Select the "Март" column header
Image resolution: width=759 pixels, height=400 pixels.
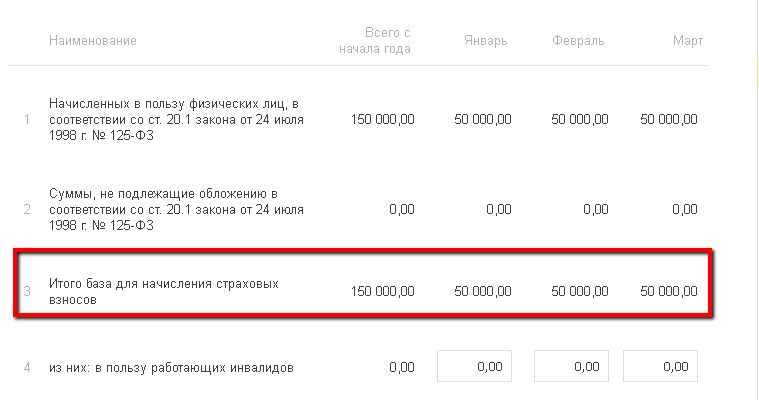coord(688,40)
